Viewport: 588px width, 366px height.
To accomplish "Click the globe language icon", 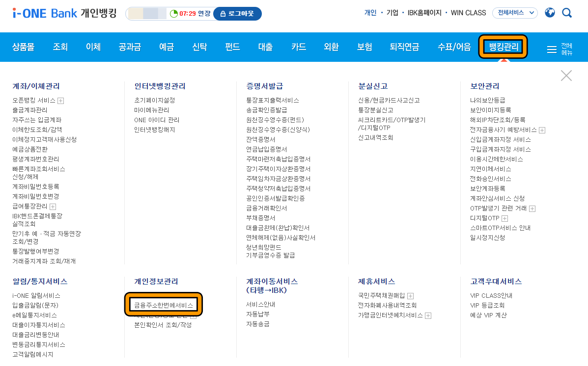I will click(550, 13).
